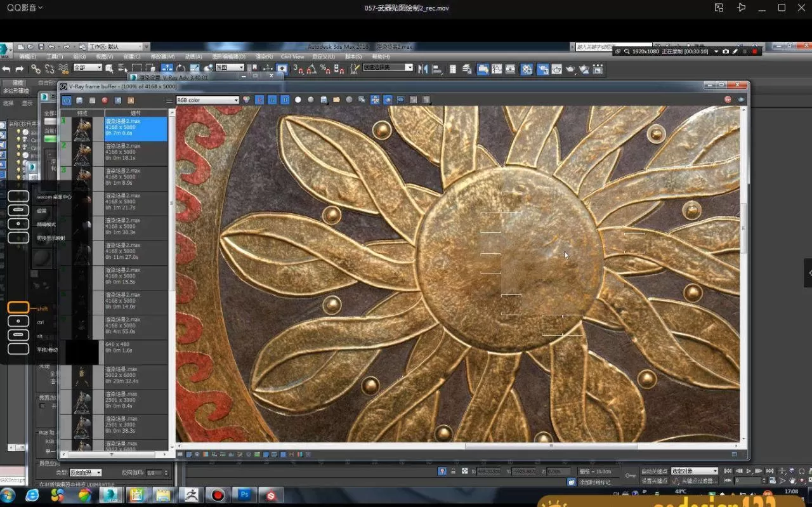Toggle the blue channel button
812x507 pixels.
coord(285,100)
